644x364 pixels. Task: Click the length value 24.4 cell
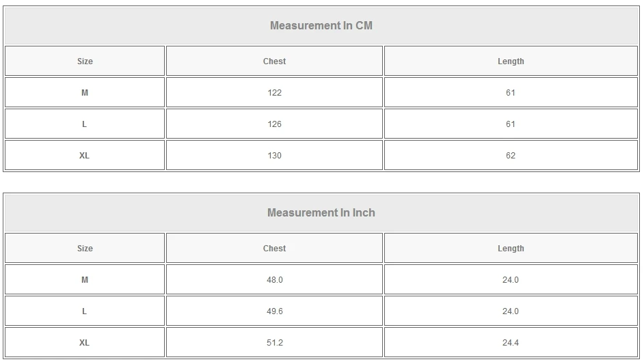pyautogui.click(x=511, y=343)
